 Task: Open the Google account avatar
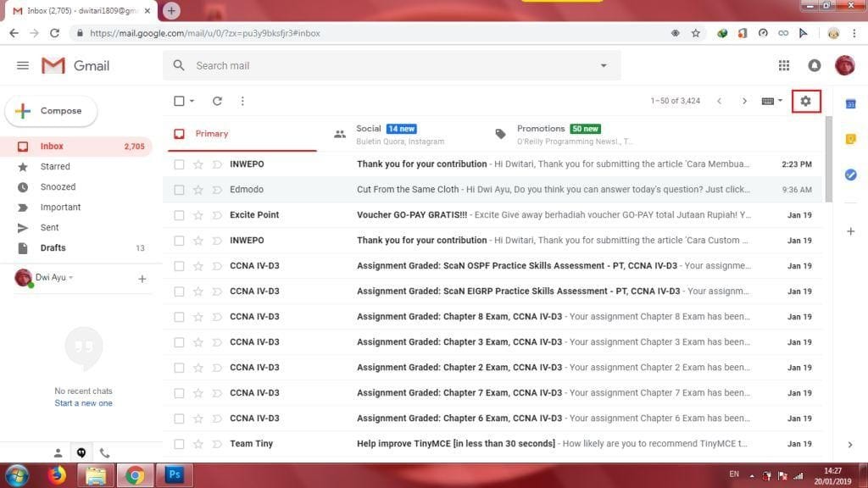click(845, 66)
